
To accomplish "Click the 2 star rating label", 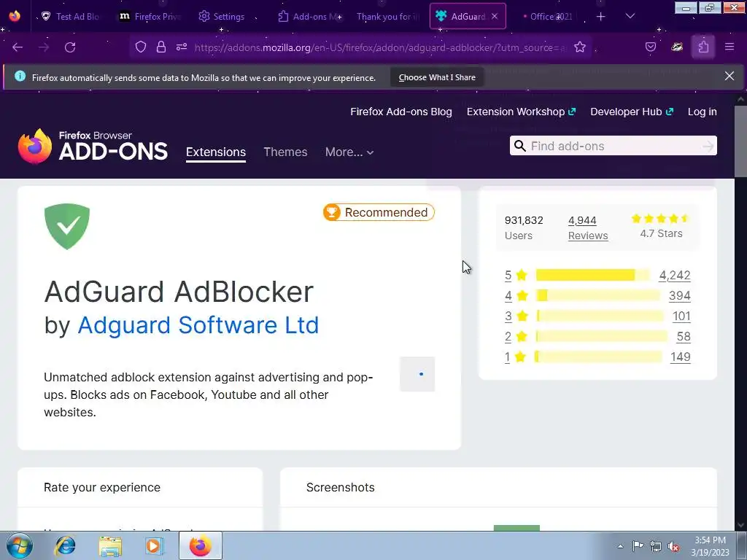I will (516, 336).
